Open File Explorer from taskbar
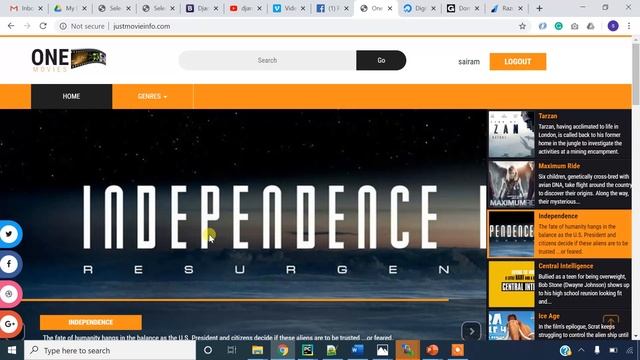Image resolution: width=640 pixels, height=360 pixels. 257,350
